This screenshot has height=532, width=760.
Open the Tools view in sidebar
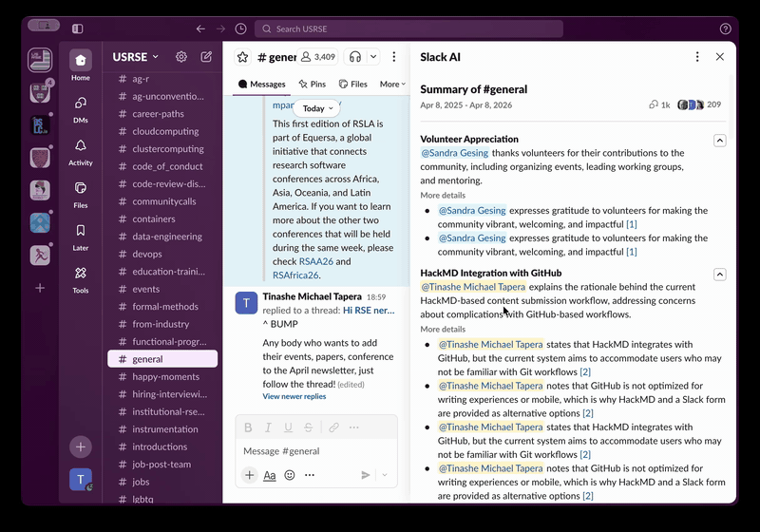pyautogui.click(x=81, y=279)
